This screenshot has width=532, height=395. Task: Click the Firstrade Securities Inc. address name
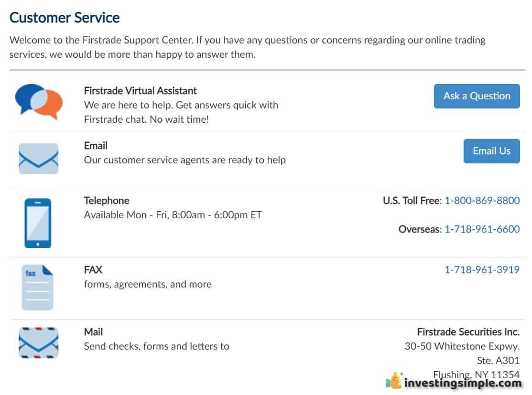pos(468,332)
